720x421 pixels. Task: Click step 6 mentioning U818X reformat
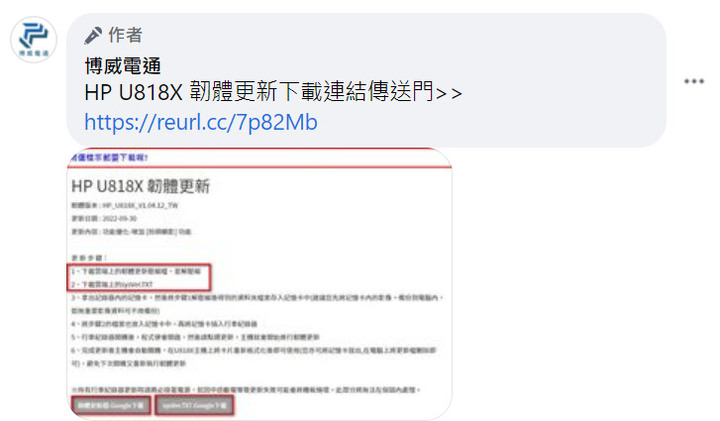pos(254,357)
